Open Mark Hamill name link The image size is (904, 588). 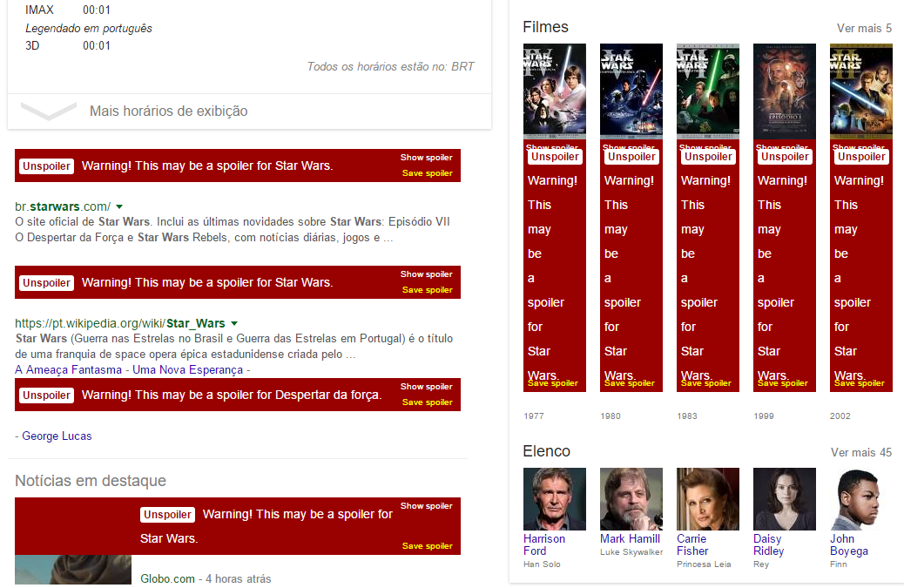point(631,539)
